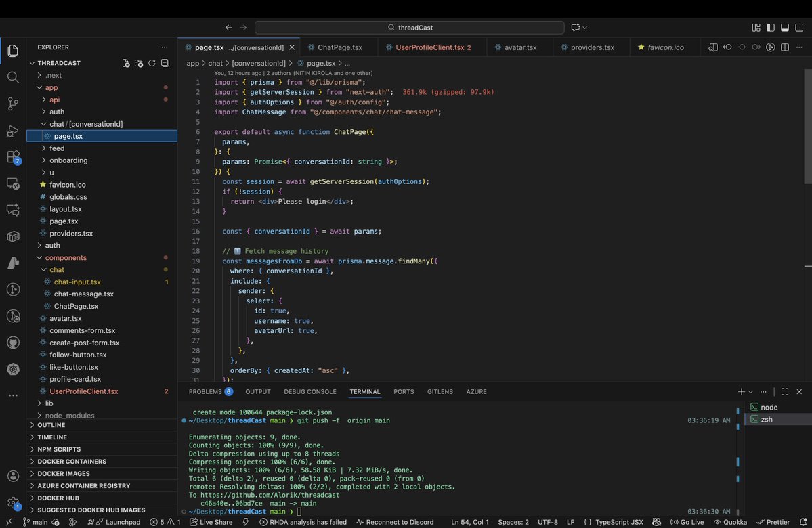The image size is (812, 528).
Task: Expand the onboarding folder
Action: 102,160
